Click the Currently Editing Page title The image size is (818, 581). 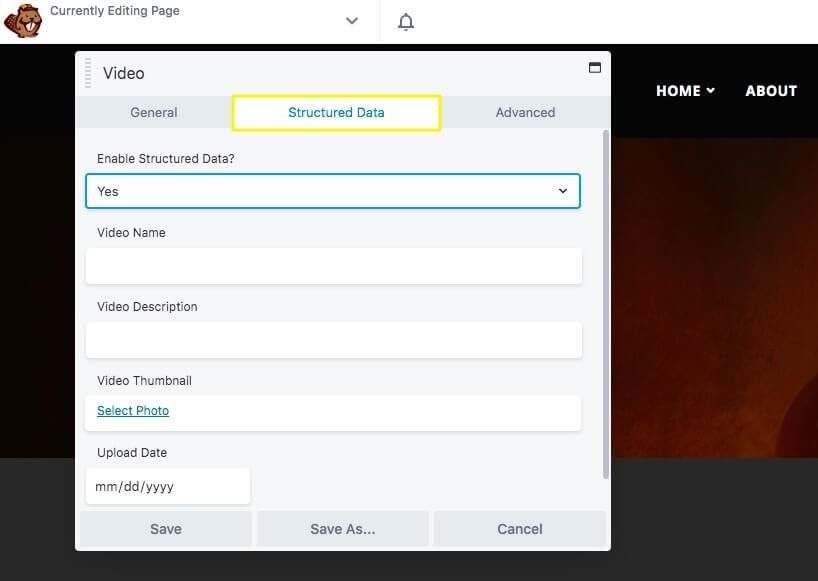click(115, 11)
